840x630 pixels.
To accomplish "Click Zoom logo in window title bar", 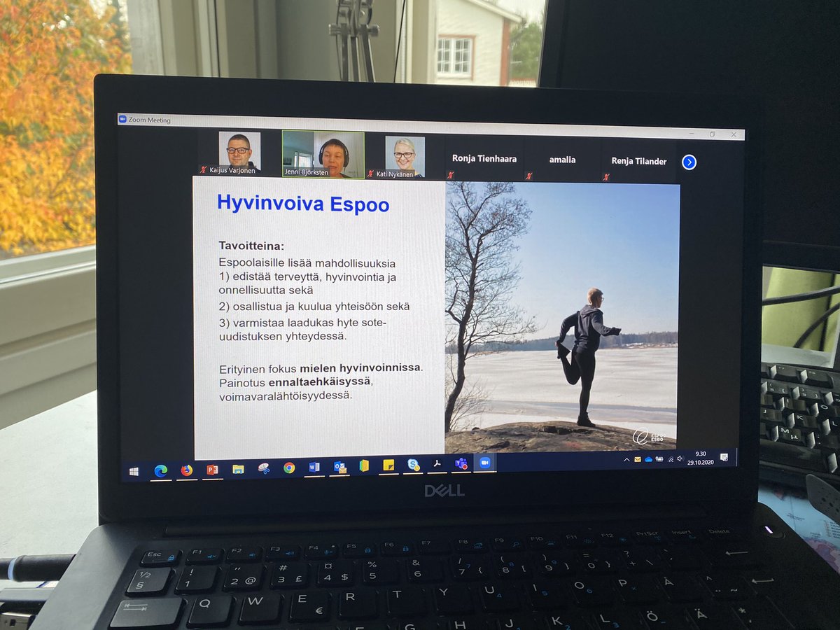I will click(x=122, y=120).
